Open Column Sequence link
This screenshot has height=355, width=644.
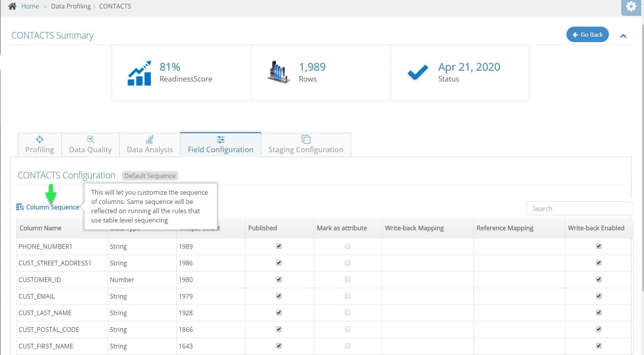(52, 207)
